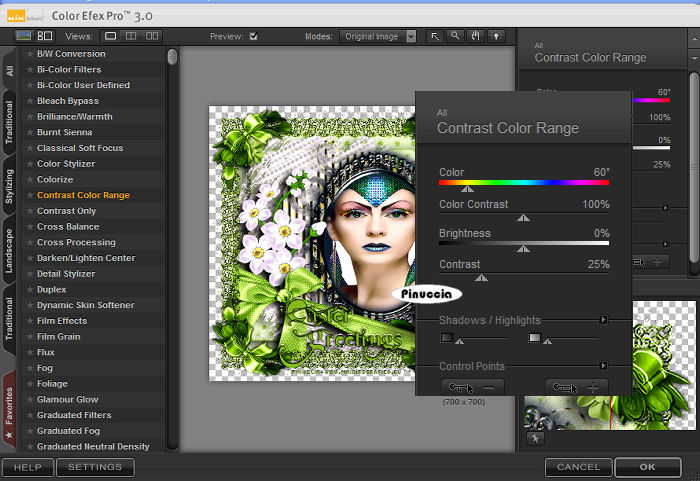700x481 pixels.
Task: Click the Color hue slider bar
Action: [524, 183]
